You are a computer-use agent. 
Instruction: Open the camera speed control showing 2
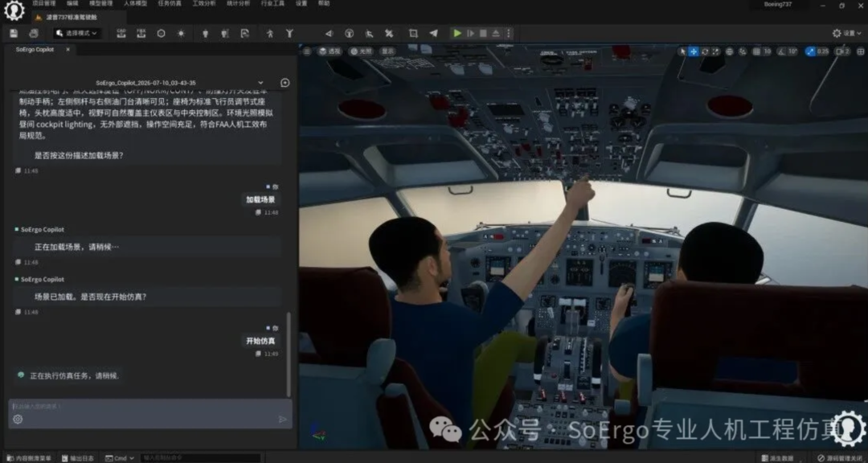[x=842, y=51]
